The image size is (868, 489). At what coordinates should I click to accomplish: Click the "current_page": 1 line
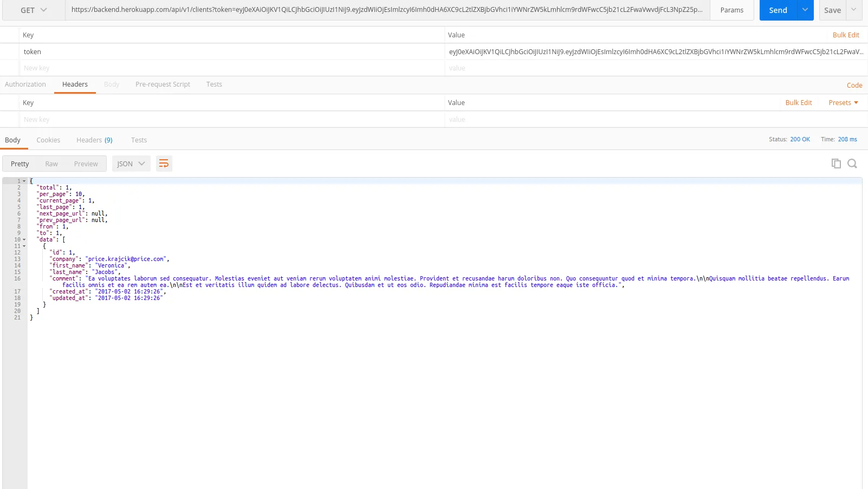(x=65, y=200)
